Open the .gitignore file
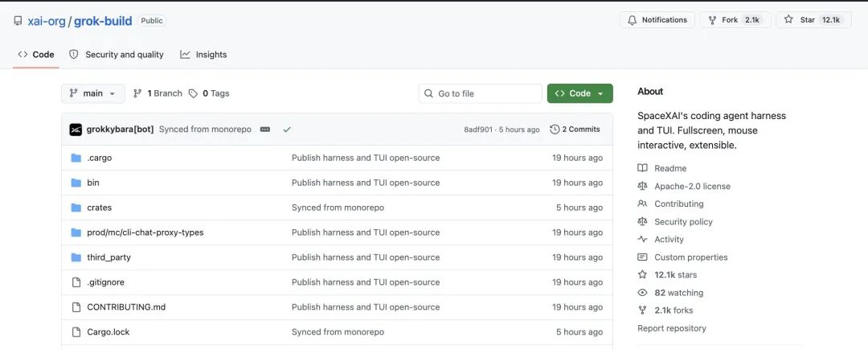 (106, 282)
